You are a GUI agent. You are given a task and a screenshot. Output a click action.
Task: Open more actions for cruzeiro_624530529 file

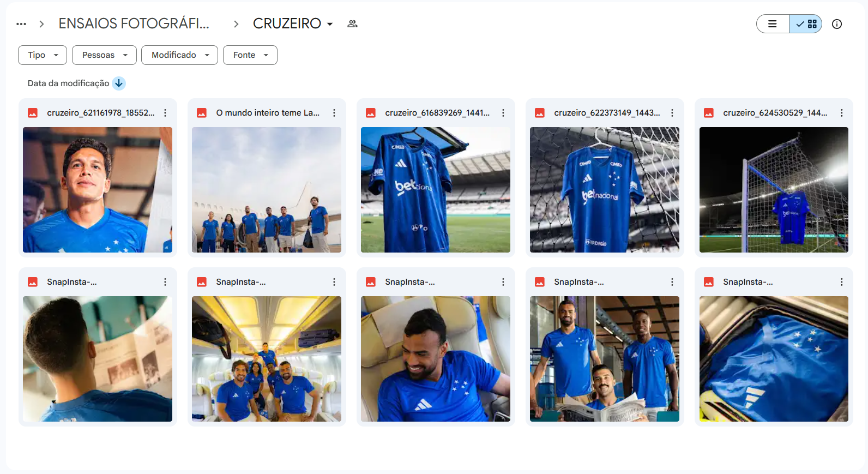point(842,113)
